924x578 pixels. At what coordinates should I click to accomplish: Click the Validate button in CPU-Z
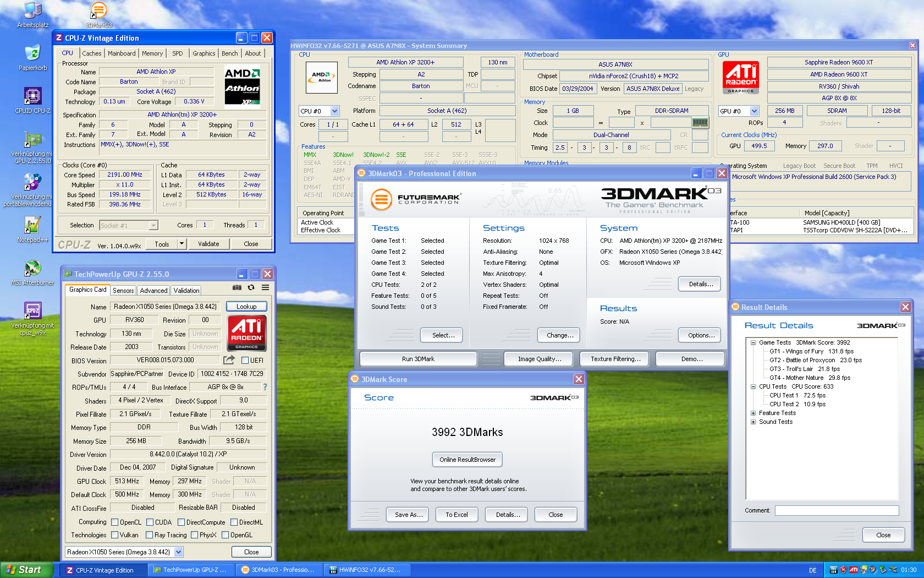pyautogui.click(x=208, y=244)
